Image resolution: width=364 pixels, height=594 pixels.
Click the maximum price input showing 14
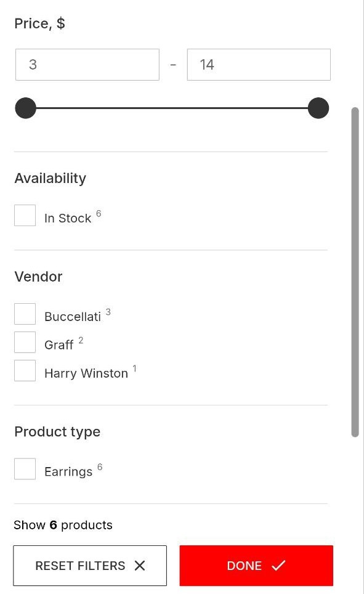tap(258, 64)
